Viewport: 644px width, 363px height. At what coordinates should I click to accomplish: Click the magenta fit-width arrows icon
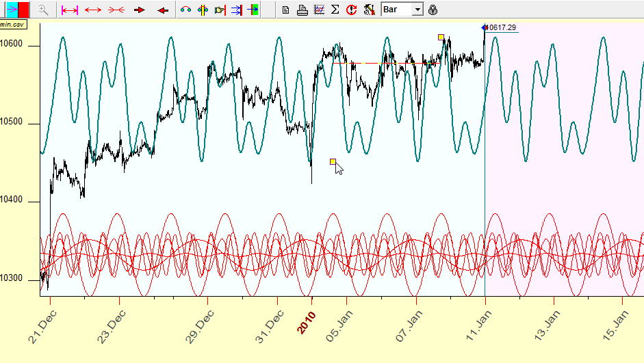70,10
